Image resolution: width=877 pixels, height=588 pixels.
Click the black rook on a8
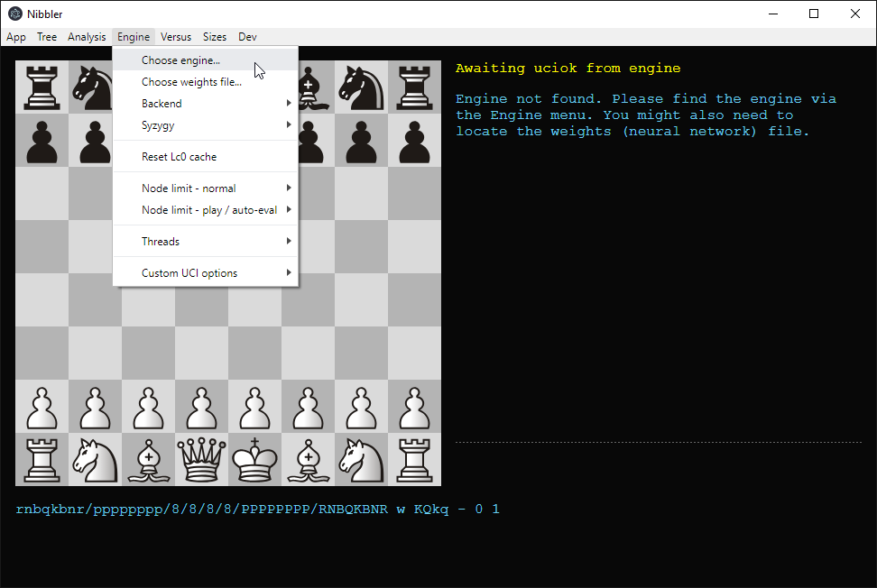pyautogui.click(x=42, y=87)
